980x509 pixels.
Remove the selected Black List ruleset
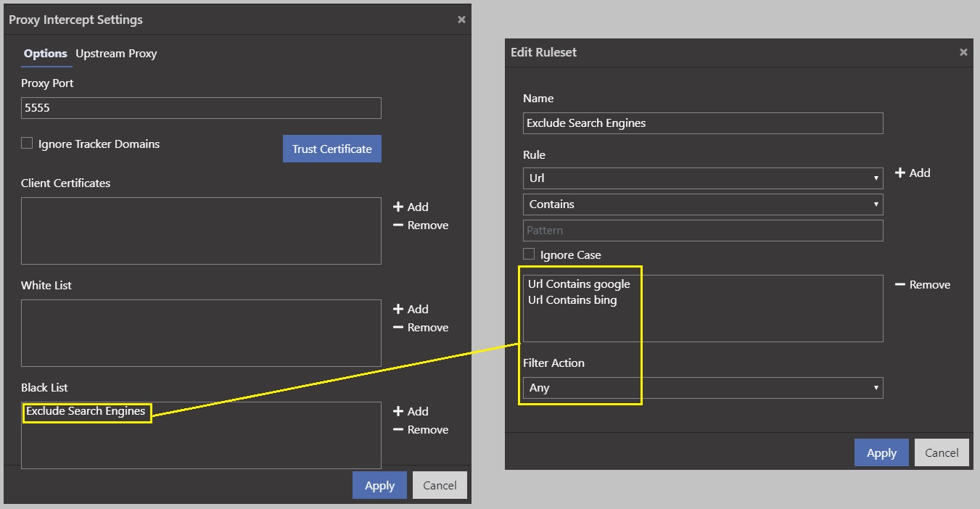[421, 430]
